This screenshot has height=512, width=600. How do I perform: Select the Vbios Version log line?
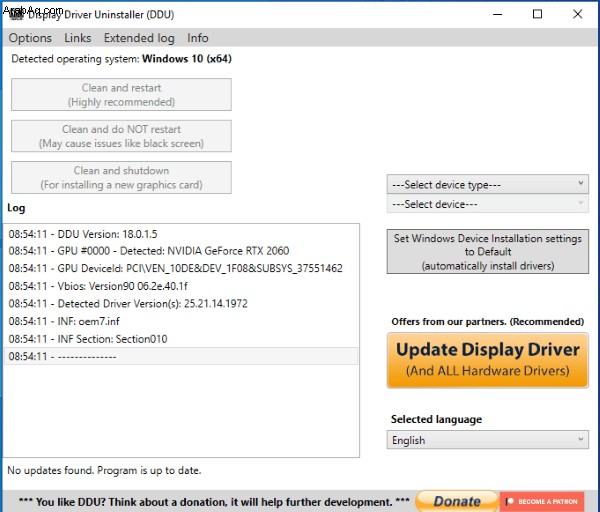pyautogui.click(x=181, y=286)
